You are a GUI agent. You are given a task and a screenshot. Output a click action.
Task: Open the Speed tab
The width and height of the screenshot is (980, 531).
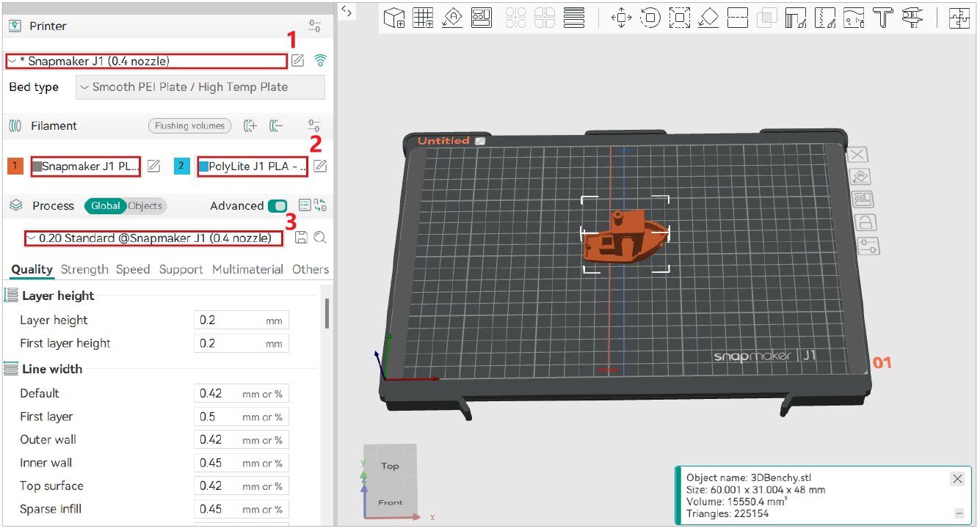pyautogui.click(x=133, y=270)
